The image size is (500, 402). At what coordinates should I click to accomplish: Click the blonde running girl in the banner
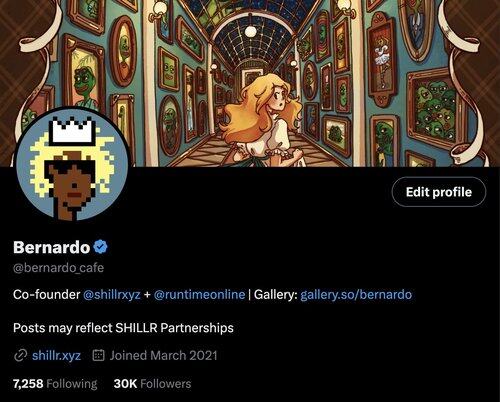click(263, 122)
